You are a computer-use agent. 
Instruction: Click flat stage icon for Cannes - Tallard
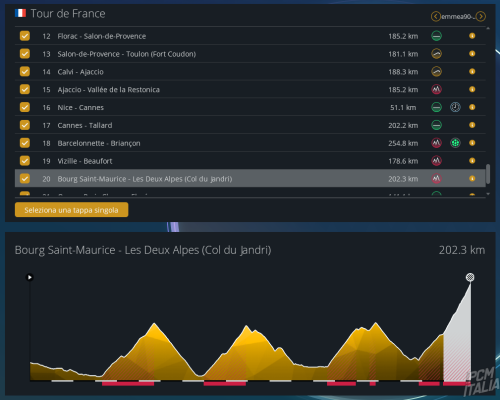436,125
